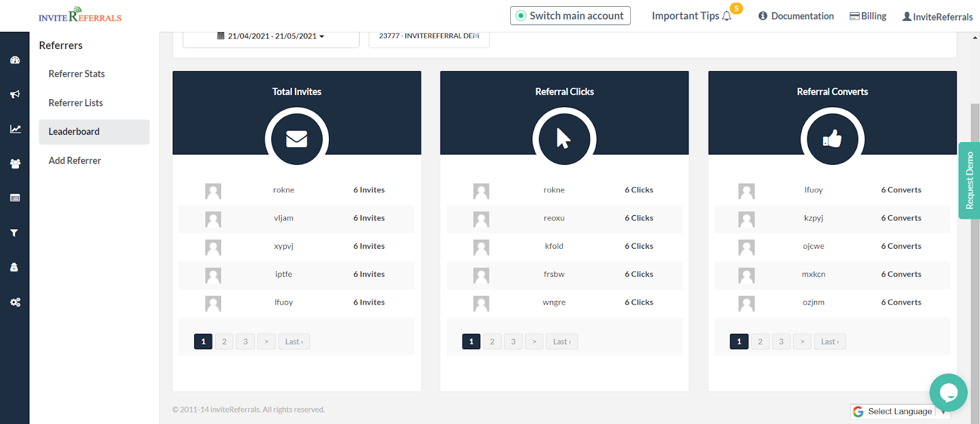980x424 pixels.
Task: Open the date range 21/04/2021 - 21/05/2021 dropdown
Action: [x=271, y=37]
